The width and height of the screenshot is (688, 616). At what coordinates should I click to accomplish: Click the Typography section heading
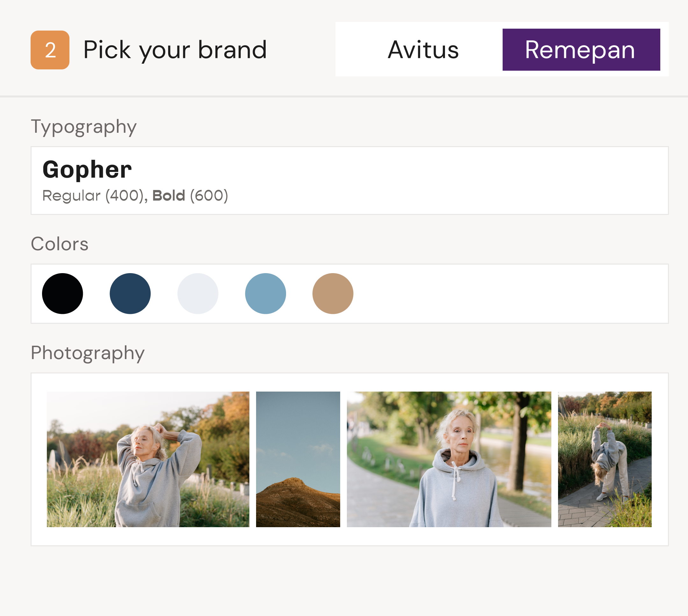tap(84, 127)
